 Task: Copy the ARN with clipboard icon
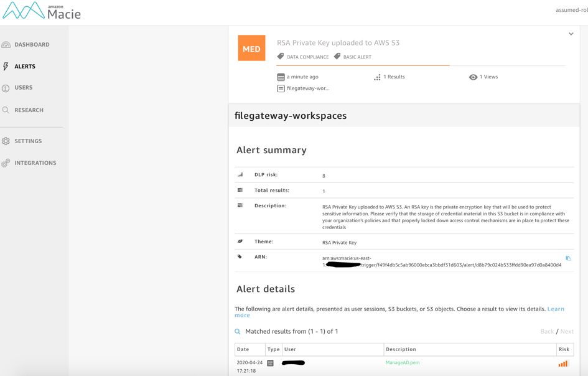point(568,258)
